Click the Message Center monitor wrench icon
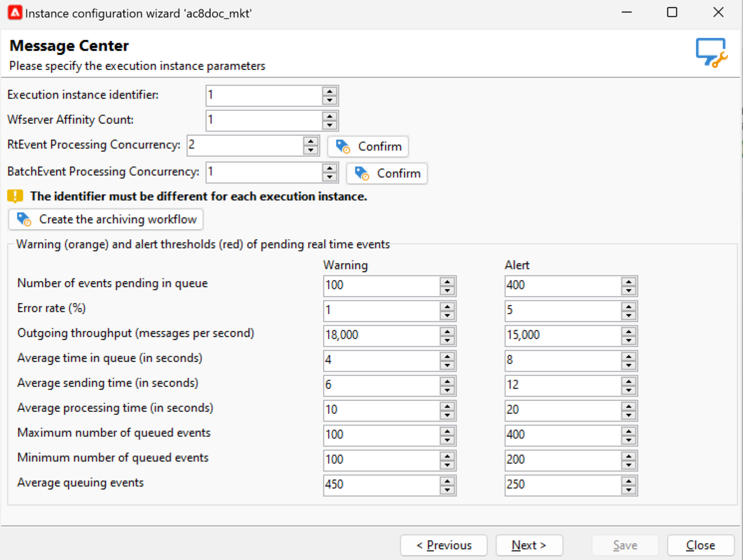 coord(712,53)
